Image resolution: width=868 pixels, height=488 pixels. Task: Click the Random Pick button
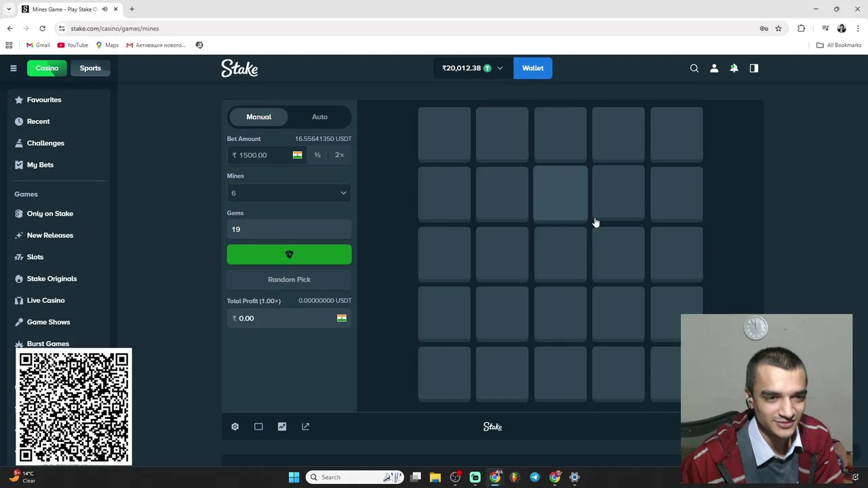289,279
